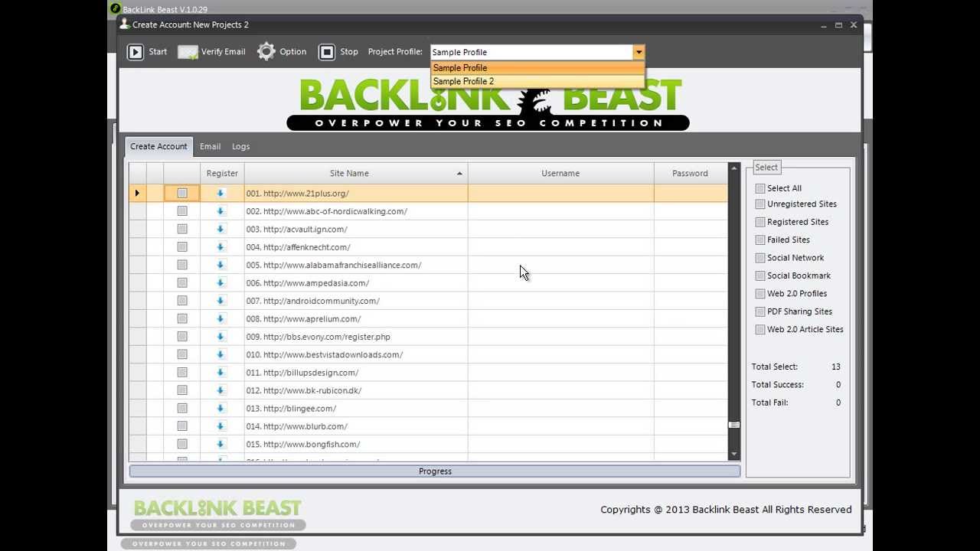Tick checkbox for 012 bk-rubicon.dk row
The image size is (980, 551).
[182, 390]
